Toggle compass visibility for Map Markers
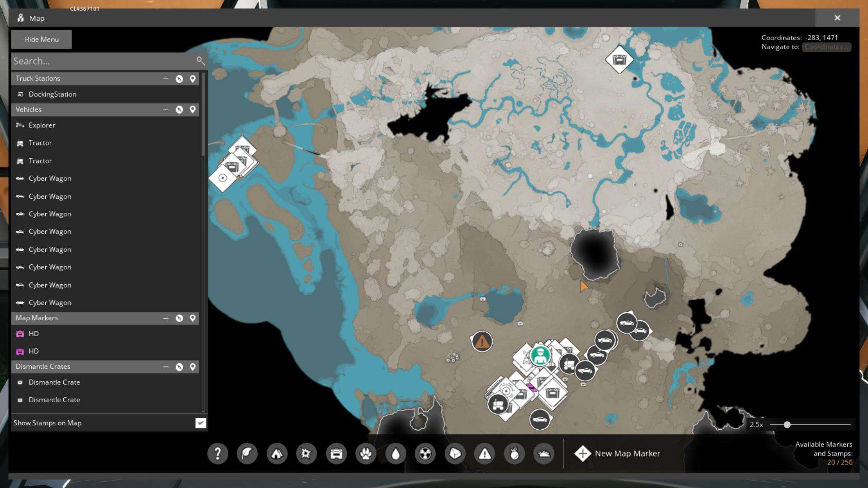Image resolution: width=868 pixels, height=488 pixels. 179,318
